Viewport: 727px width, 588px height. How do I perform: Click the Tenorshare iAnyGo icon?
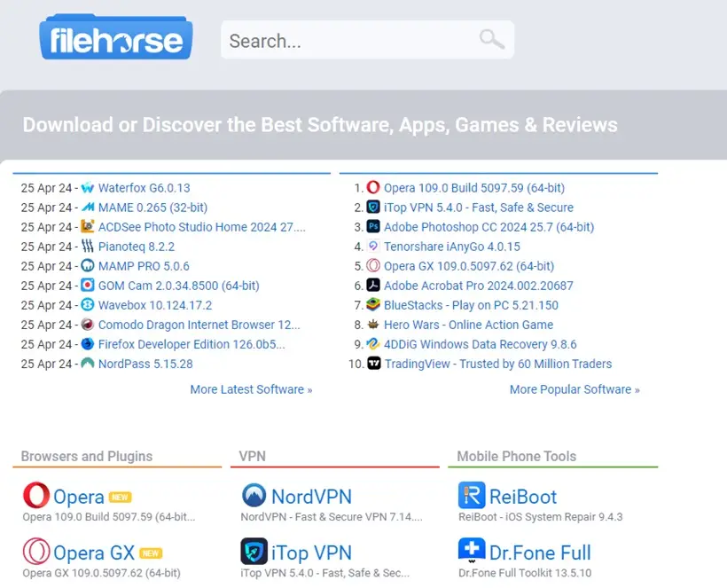click(x=373, y=246)
